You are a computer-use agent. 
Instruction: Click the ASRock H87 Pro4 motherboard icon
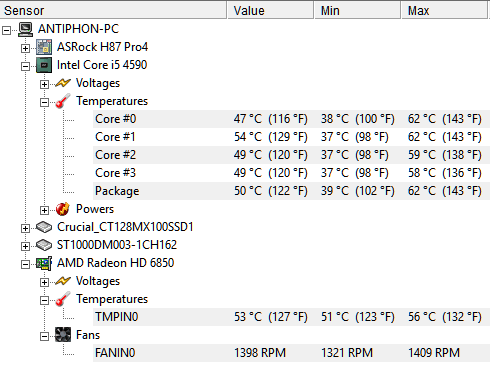pyautogui.click(x=44, y=47)
